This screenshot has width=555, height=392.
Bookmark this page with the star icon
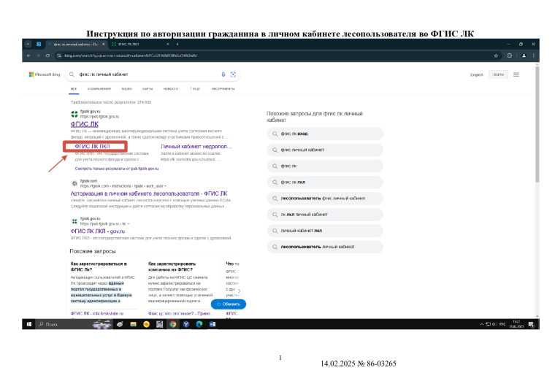pyautogui.click(x=496, y=56)
